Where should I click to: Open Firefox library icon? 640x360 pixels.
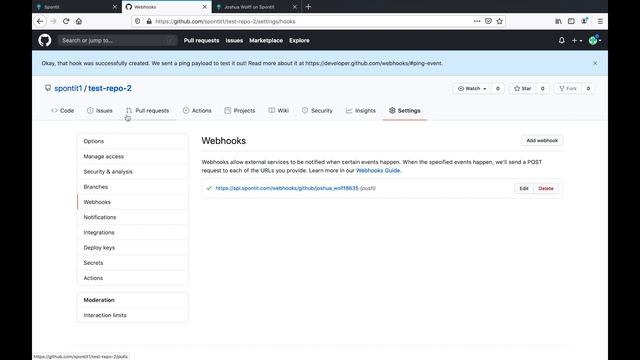coord(558,21)
